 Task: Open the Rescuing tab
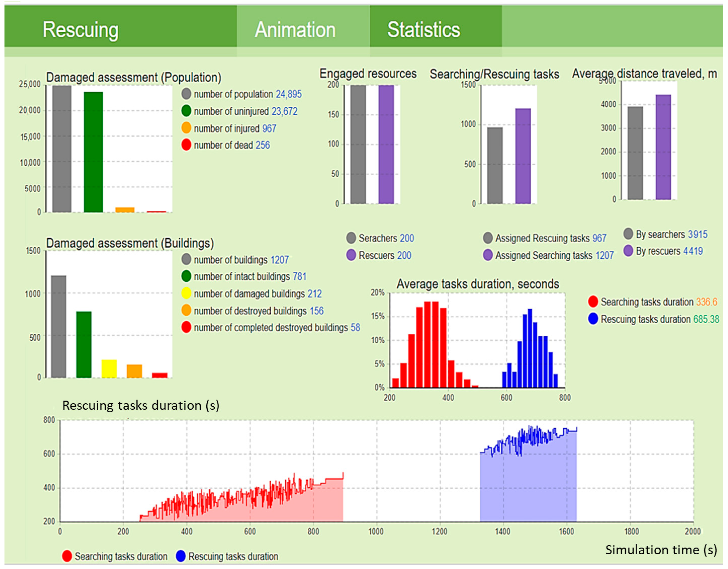pyautogui.click(x=120, y=29)
